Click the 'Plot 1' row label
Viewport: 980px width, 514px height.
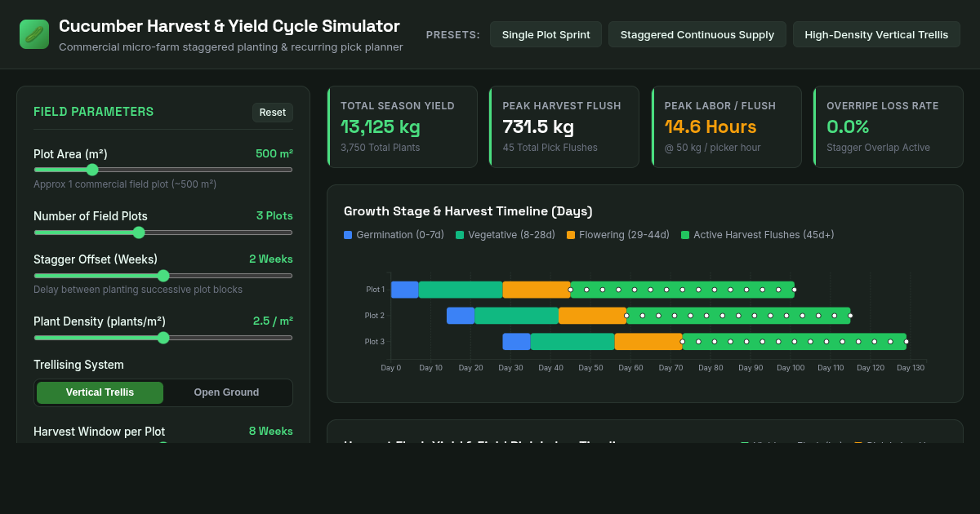point(375,290)
